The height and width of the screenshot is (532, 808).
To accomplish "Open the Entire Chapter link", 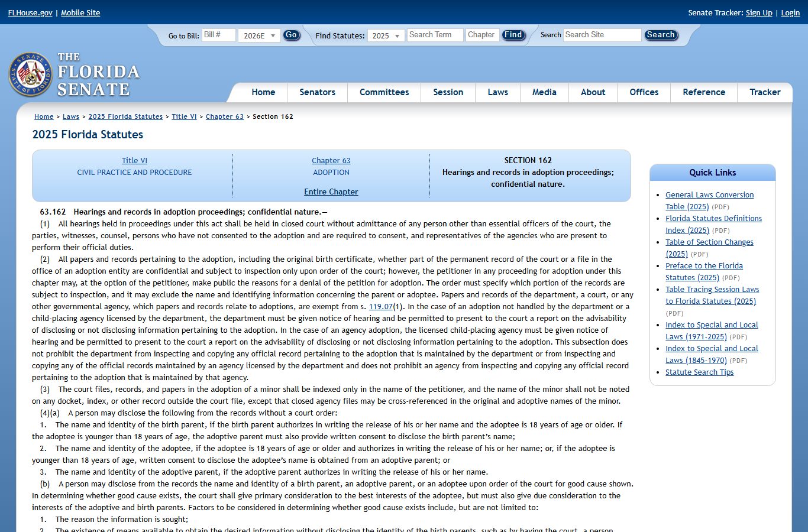I will coord(331,192).
